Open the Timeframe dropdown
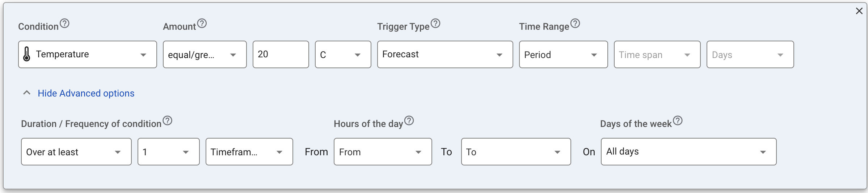Screen dimensions: 868x193 pyautogui.click(x=249, y=152)
